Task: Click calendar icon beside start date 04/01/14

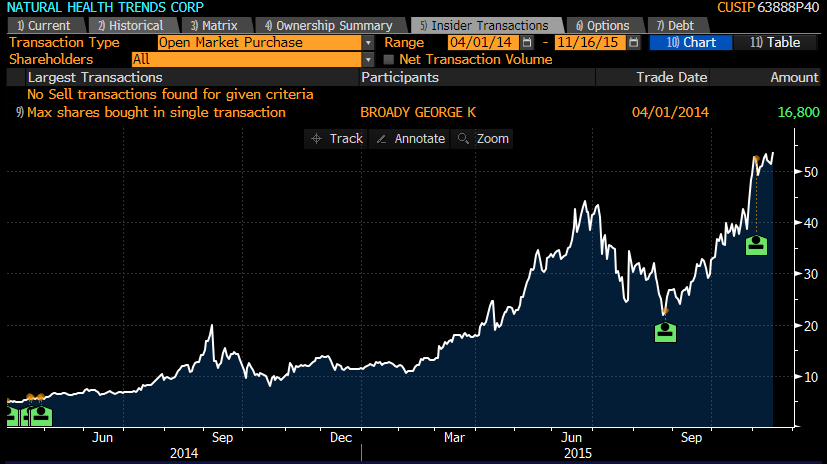Action: [x=526, y=42]
